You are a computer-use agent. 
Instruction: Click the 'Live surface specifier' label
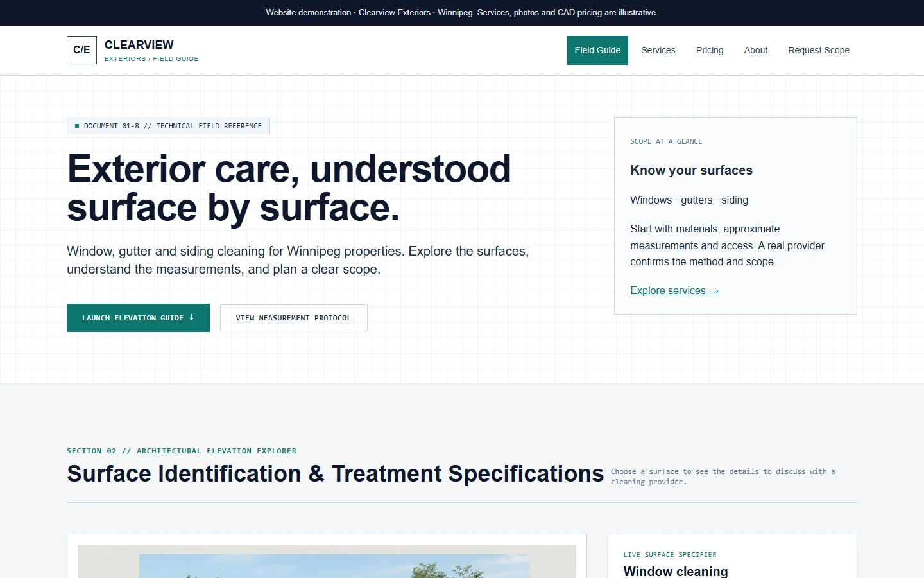pyautogui.click(x=670, y=555)
